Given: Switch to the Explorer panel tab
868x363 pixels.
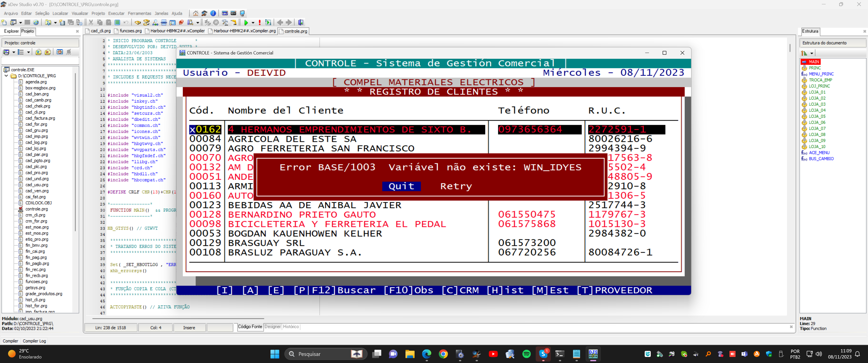Looking at the screenshot, I should pos(11,31).
